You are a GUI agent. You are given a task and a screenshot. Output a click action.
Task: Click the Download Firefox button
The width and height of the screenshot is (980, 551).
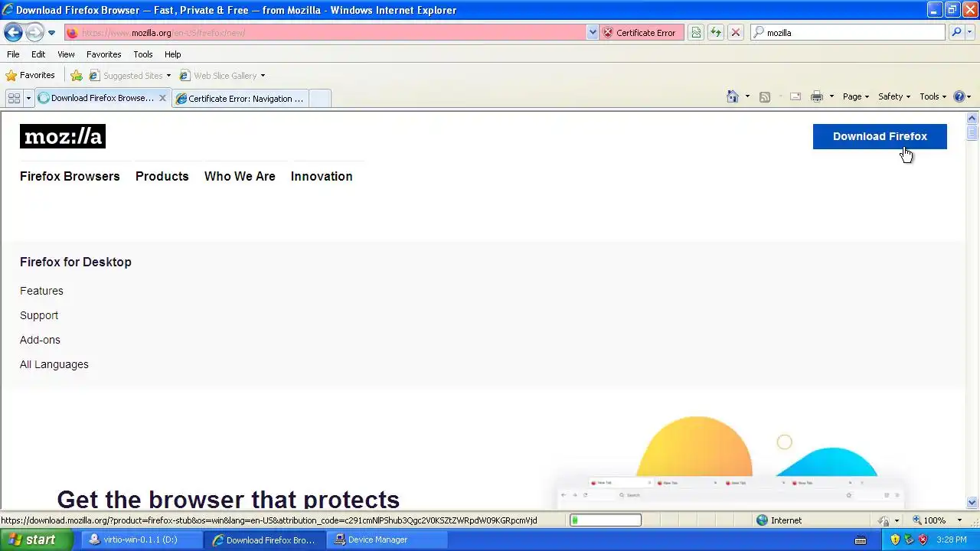click(880, 136)
